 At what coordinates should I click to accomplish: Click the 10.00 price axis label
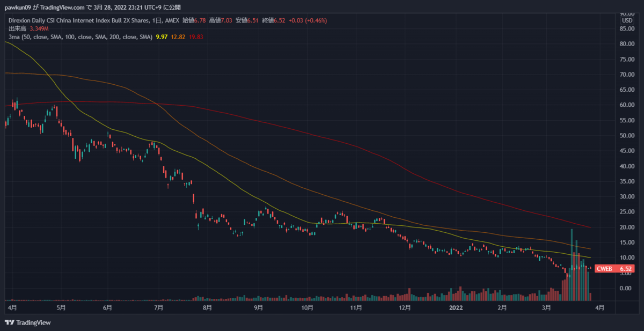point(627,258)
